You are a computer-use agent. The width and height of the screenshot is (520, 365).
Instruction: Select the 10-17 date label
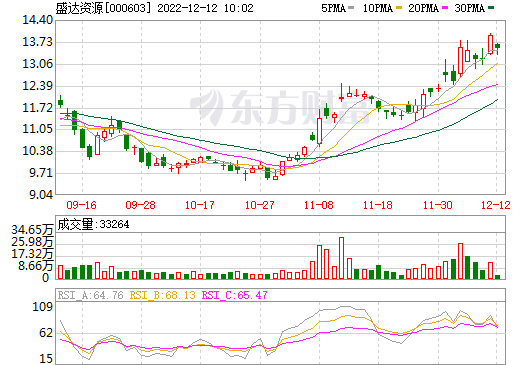tap(200, 205)
